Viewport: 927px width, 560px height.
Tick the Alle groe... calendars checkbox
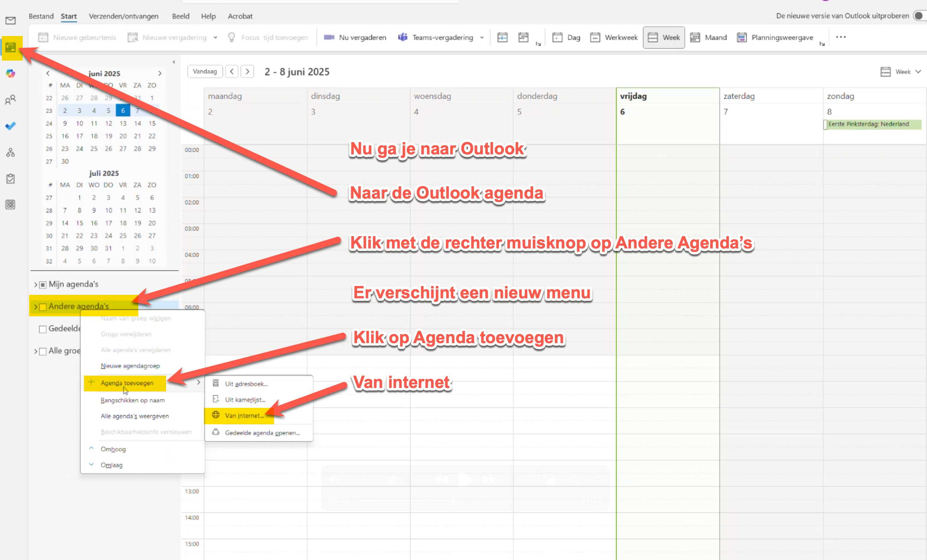pyautogui.click(x=43, y=351)
